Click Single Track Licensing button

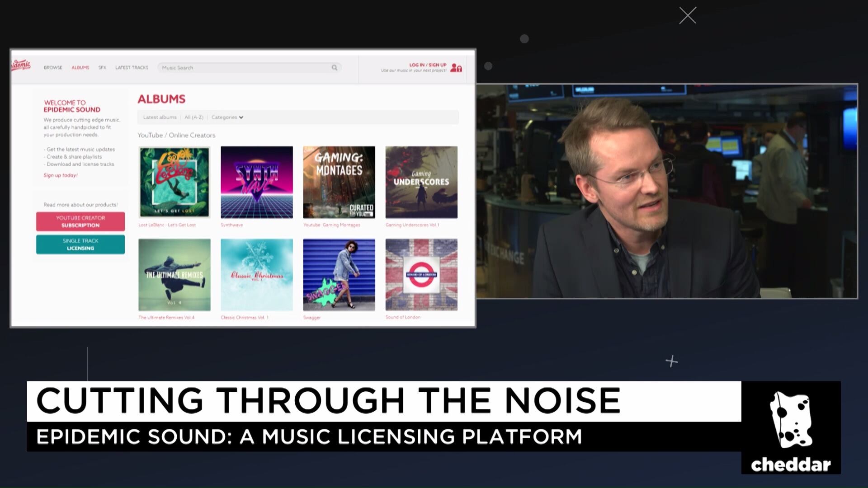tap(80, 244)
